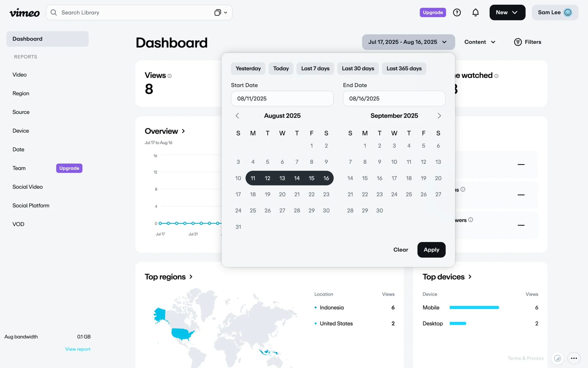
Task: Open the New dropdown button
Action: tap(507, 13)
